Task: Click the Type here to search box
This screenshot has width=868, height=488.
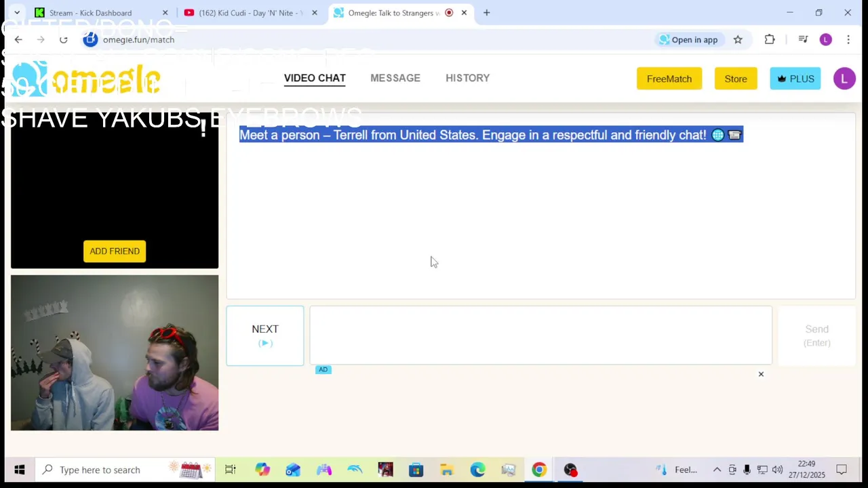Action: point(126,470)
